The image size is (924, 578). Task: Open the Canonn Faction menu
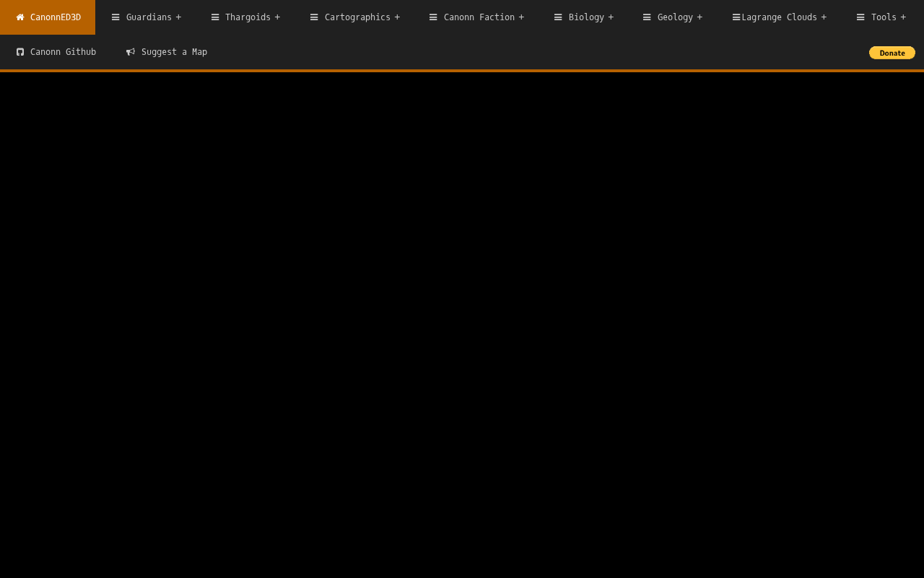476,17
